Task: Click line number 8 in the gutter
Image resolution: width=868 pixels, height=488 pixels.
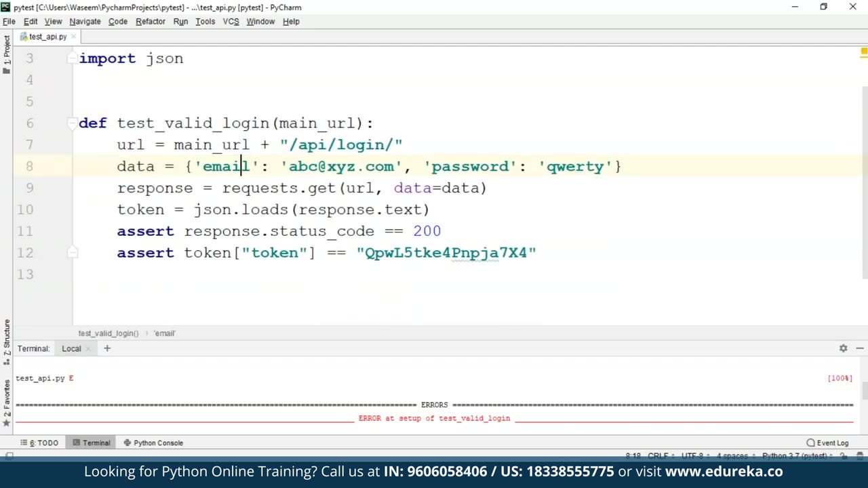Action: (x=29, y=166)
